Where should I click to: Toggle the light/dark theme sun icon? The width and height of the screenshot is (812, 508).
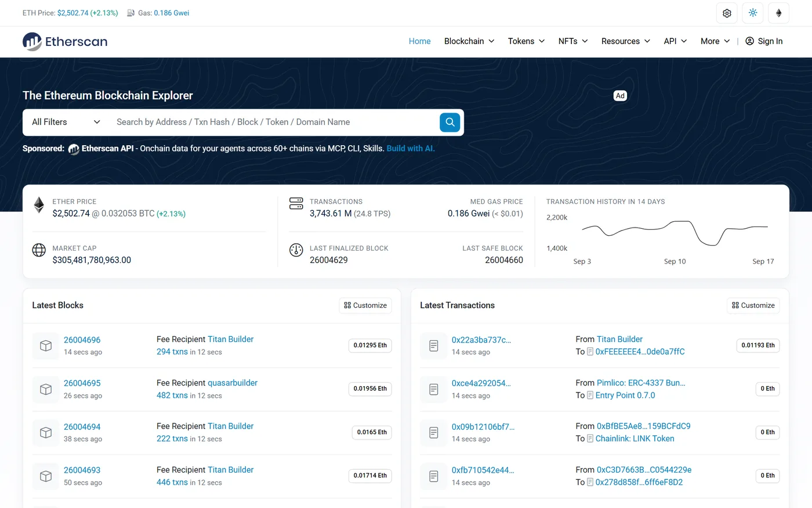pyautogui.click(x=753, y=13)
